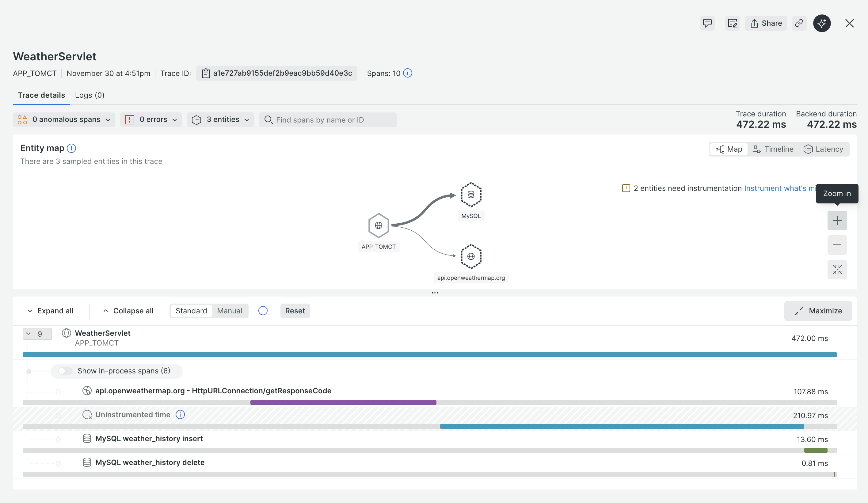Switch entity map to Latency view
The image size is (868, 503).
(x=823, y=149)
